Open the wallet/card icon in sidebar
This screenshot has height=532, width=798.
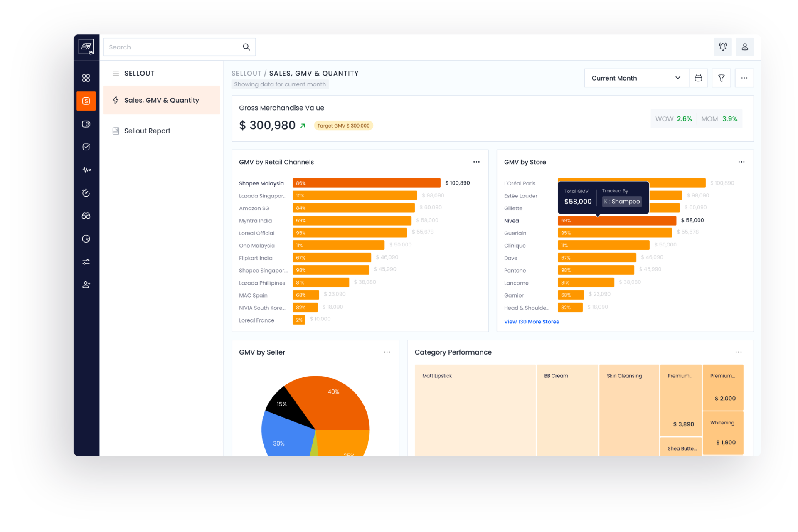click(x=86, y=124)
